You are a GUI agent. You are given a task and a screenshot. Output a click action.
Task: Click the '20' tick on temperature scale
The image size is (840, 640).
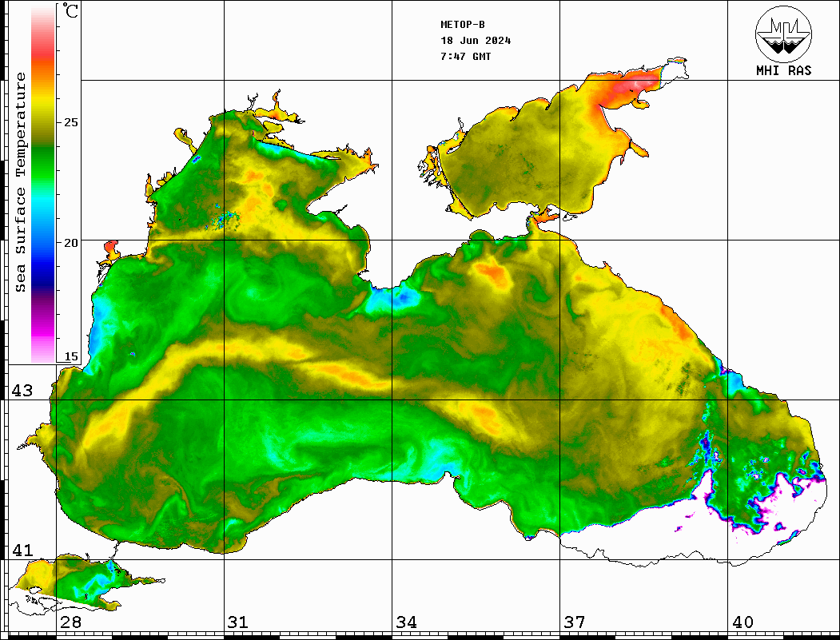coord(70,243)
